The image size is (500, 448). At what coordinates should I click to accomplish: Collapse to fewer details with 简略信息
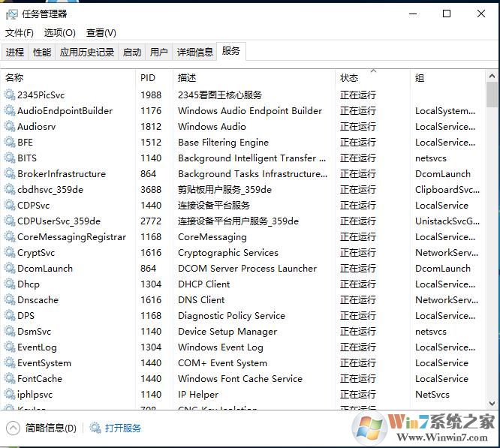tap(42, 428)
